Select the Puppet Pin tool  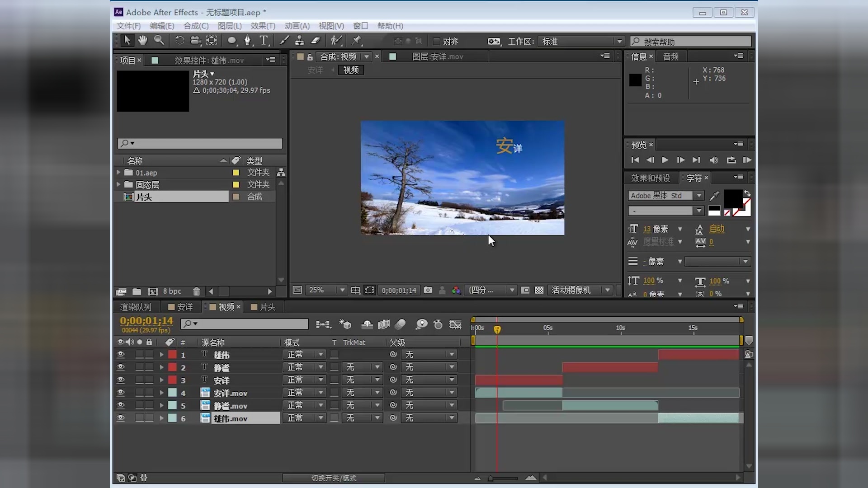[x=357, y=41]
